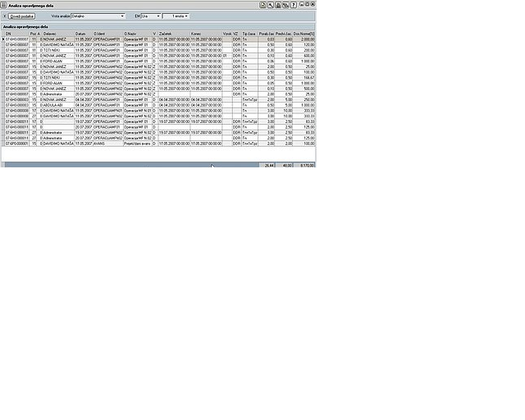The image size is (525, 420).
Task: Open the Vrsta analize dropdown
Action: (123, 16)
